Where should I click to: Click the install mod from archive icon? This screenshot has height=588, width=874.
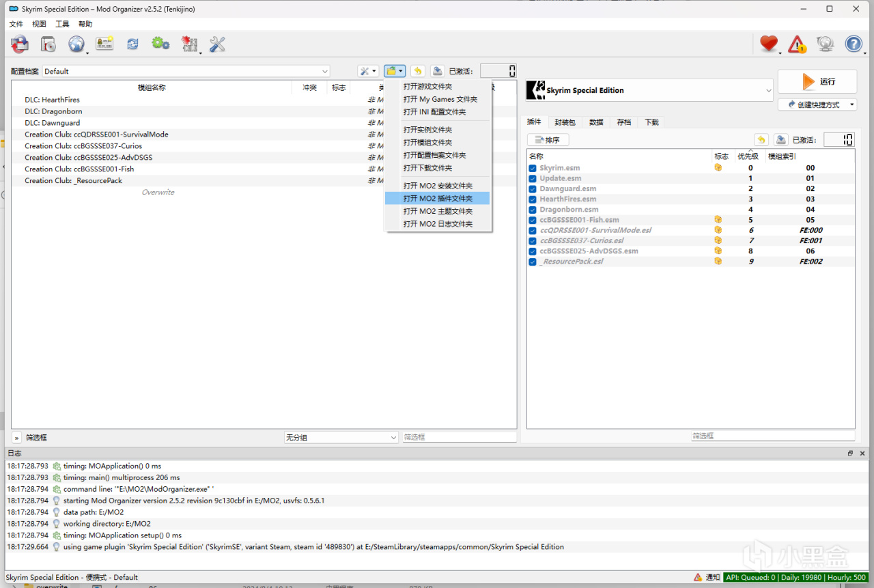(x=48, y=44)
